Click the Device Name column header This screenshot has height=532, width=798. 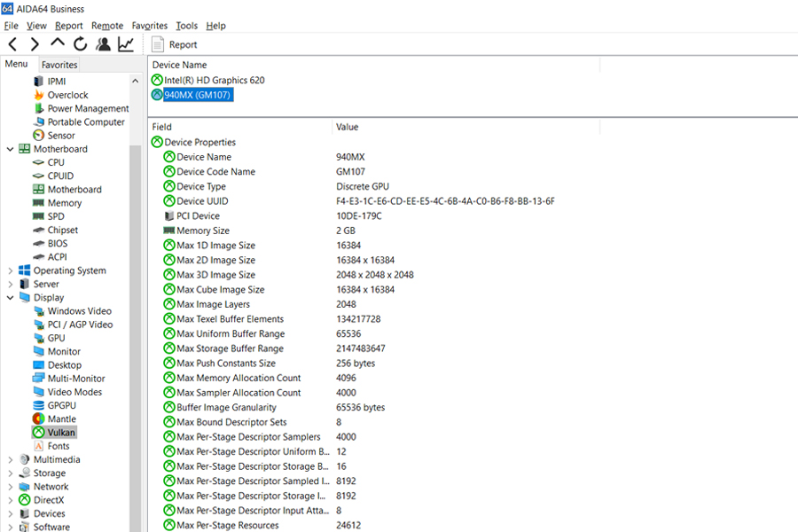(374, 65)
